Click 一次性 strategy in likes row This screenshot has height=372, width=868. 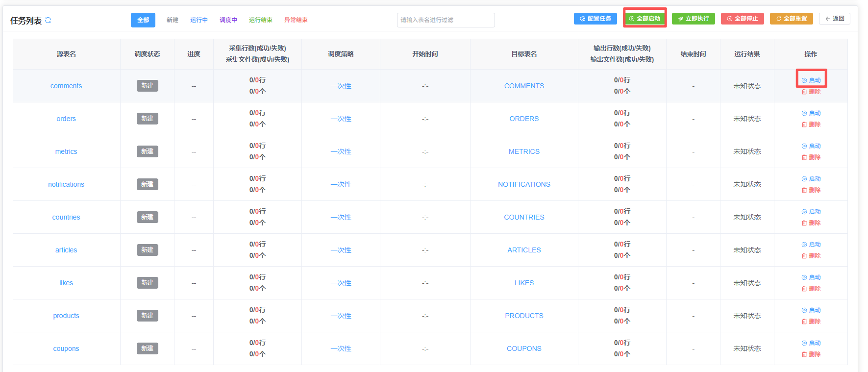[x=341, y=283]
